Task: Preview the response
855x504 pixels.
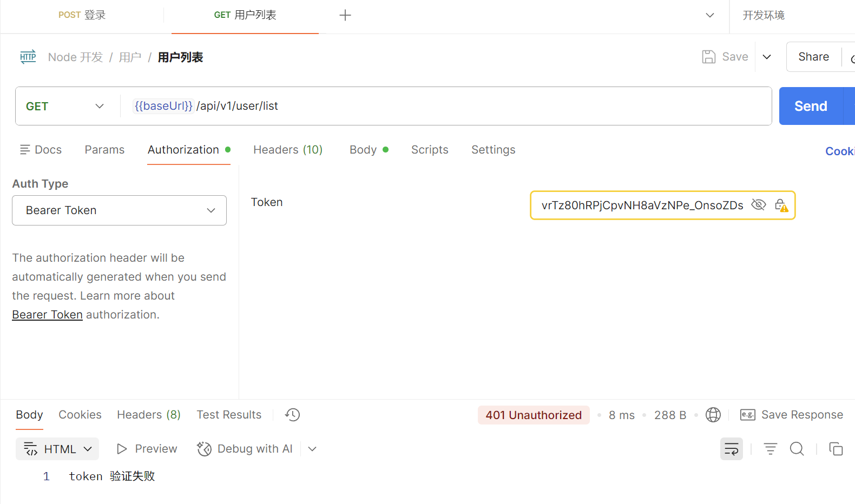Action: coord(147,449)
